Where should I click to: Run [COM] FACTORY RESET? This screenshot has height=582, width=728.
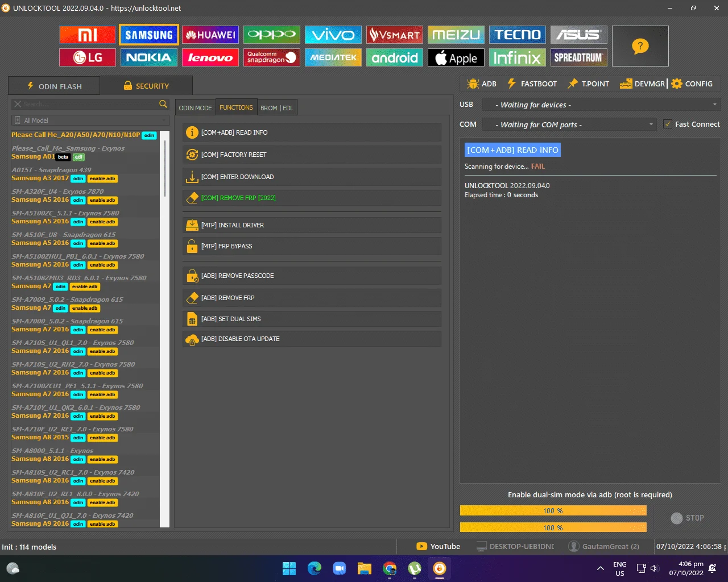(312, 155)
